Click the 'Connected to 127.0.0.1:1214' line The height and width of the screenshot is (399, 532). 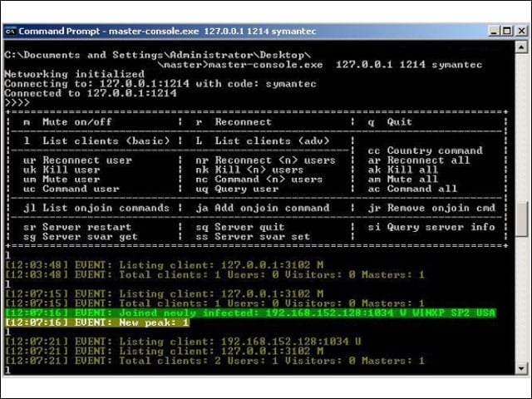(x=91, y=93)
